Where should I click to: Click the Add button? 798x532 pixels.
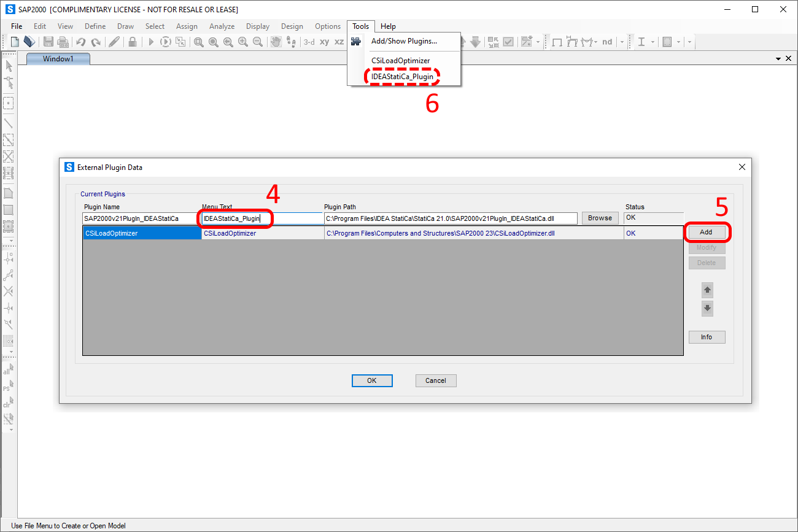[706, 233]
